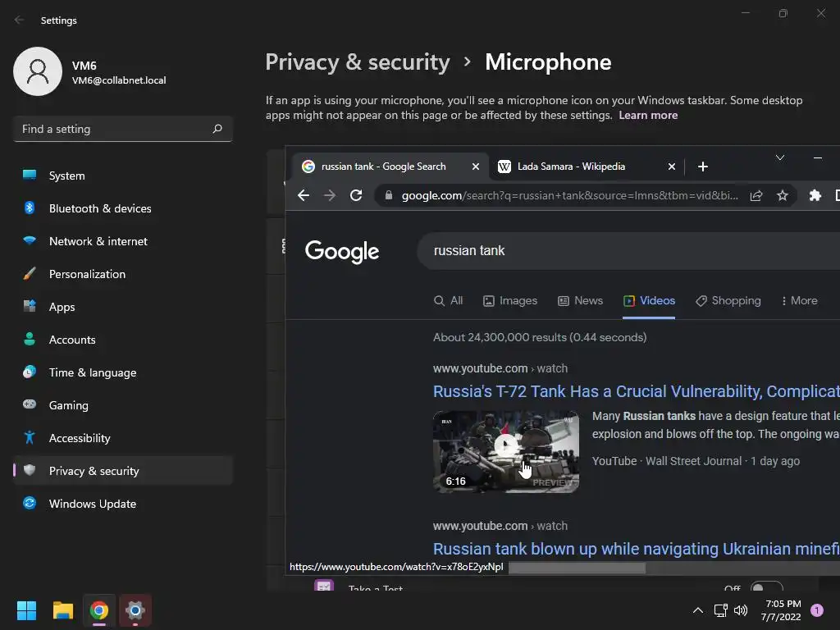This screenshot has height=630, width=840.
Task: Bookmark this page with star icon
Action: tap(782, 195)
